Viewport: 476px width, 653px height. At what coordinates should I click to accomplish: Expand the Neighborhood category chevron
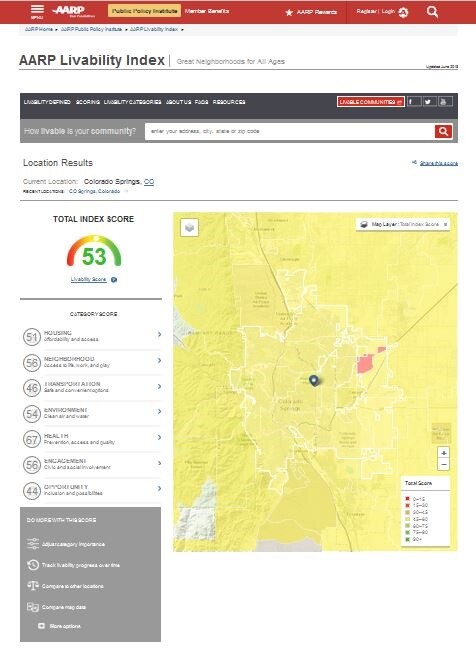(159, 360)
